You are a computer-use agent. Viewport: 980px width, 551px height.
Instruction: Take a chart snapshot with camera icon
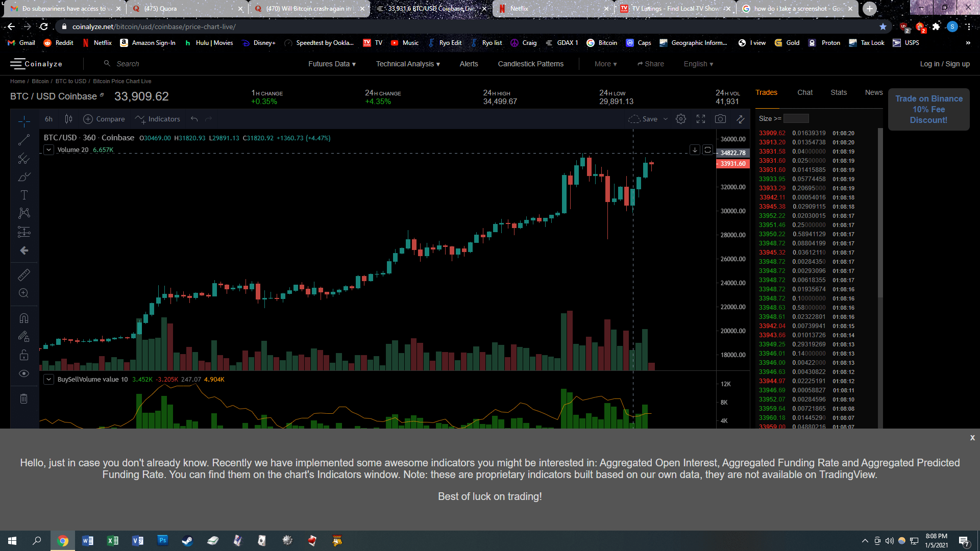[x=720, y=119]
